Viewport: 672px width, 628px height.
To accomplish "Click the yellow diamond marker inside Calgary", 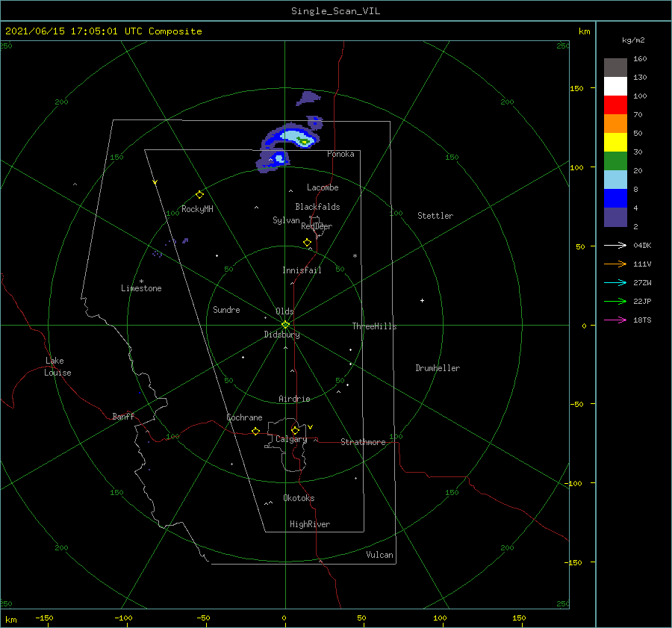I will pyautogui.click(x=295, y=430).
